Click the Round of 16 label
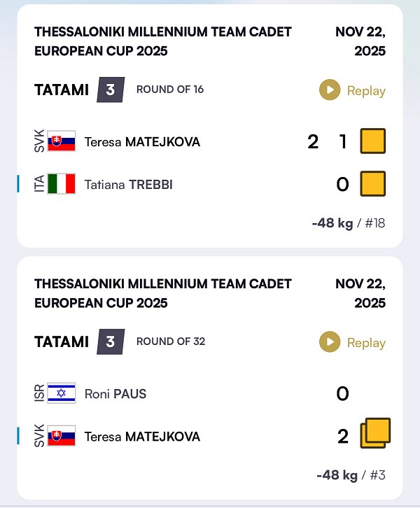The image size is (420, 508). click(170, 90)
